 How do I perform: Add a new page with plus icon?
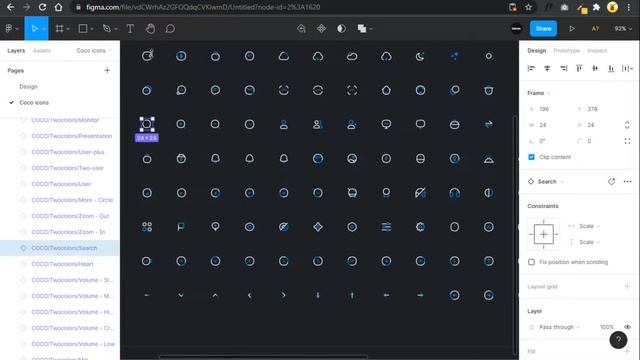107,71
